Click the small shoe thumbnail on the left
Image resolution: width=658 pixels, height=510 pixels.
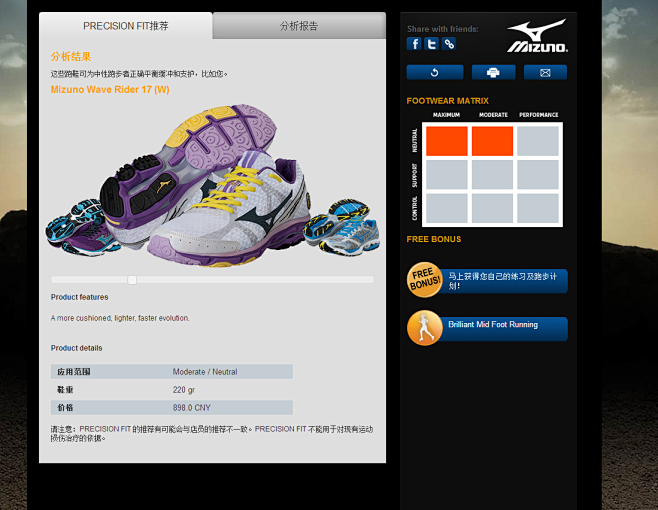click(73, 224)
